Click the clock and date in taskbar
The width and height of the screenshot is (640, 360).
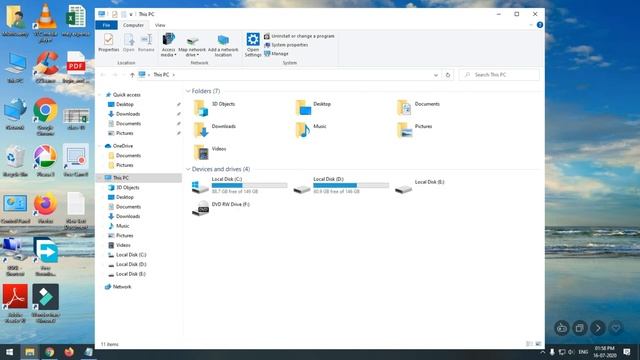click(604, 352)
